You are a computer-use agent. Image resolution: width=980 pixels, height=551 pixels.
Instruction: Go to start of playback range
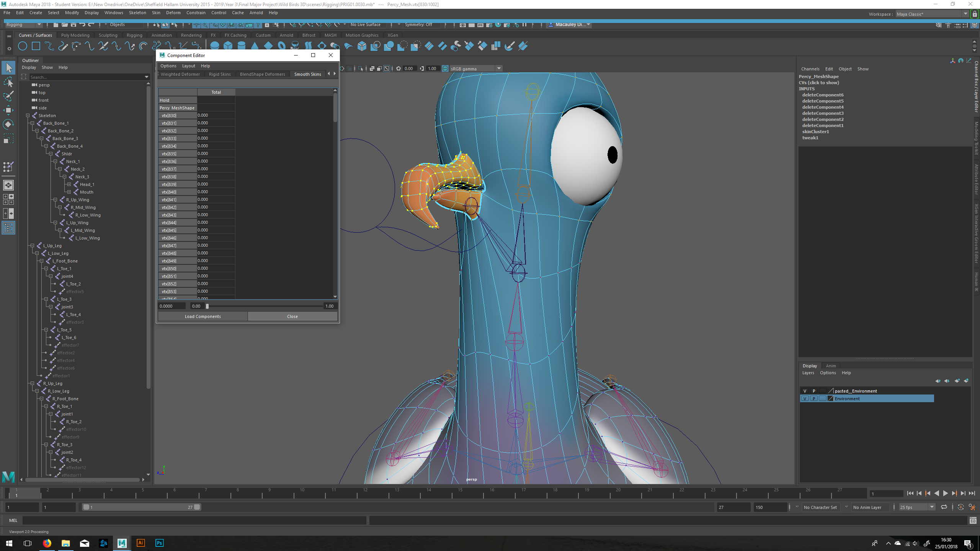click(x=910, y=494)
